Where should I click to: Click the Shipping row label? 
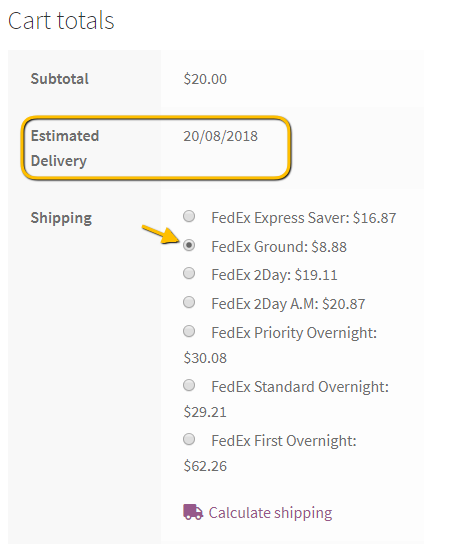pos(61,218)
